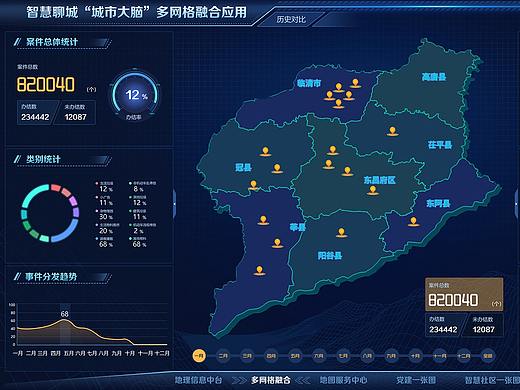Click the 12% 办结率 circular gauge

tap(135, 95)
